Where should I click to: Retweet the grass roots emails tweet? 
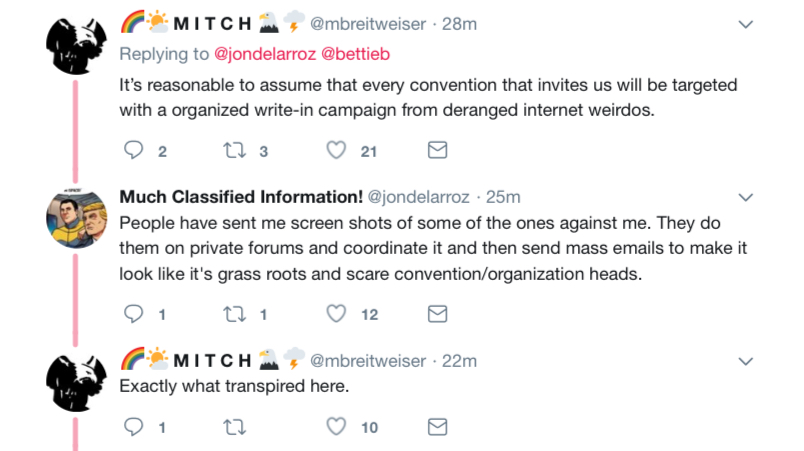pyautogui.click(x=234, y=314)
